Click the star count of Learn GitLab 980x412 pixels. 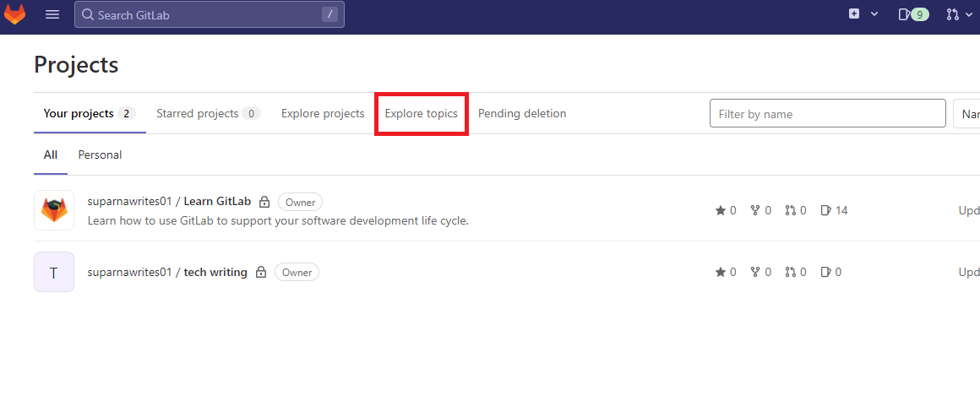click(726, 210)
